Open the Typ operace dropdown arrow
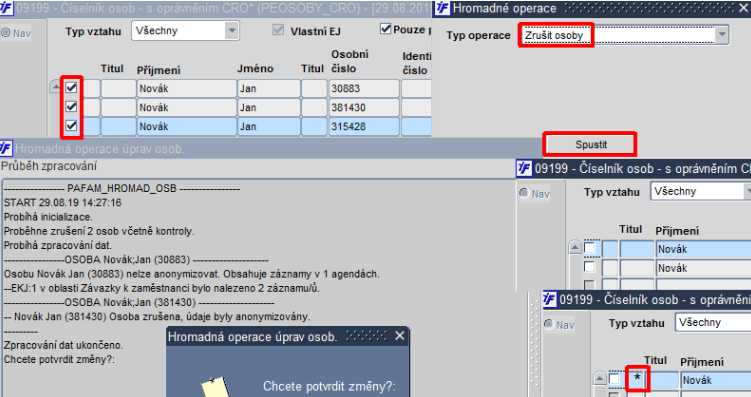 click(721, 35)
